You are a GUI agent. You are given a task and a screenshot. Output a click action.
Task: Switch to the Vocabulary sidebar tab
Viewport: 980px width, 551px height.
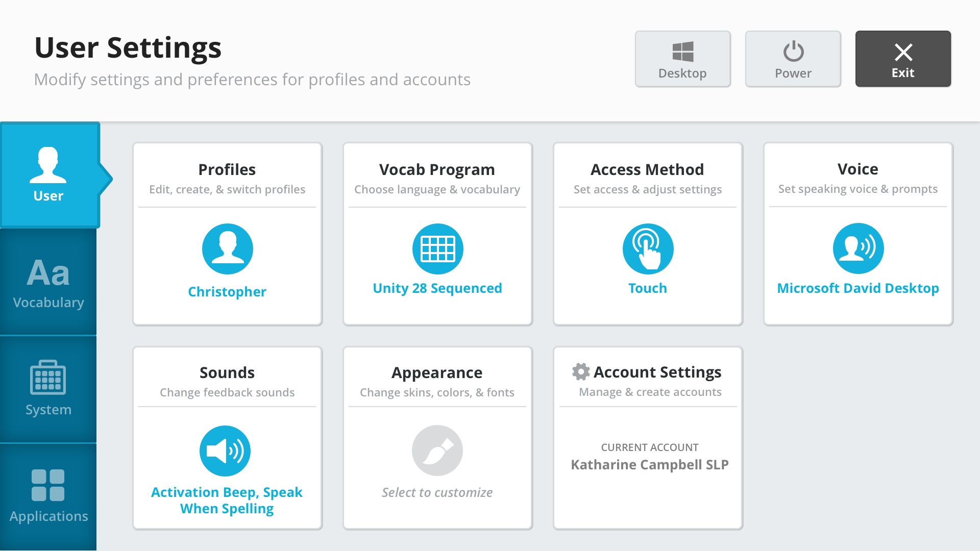pos(48,282)
